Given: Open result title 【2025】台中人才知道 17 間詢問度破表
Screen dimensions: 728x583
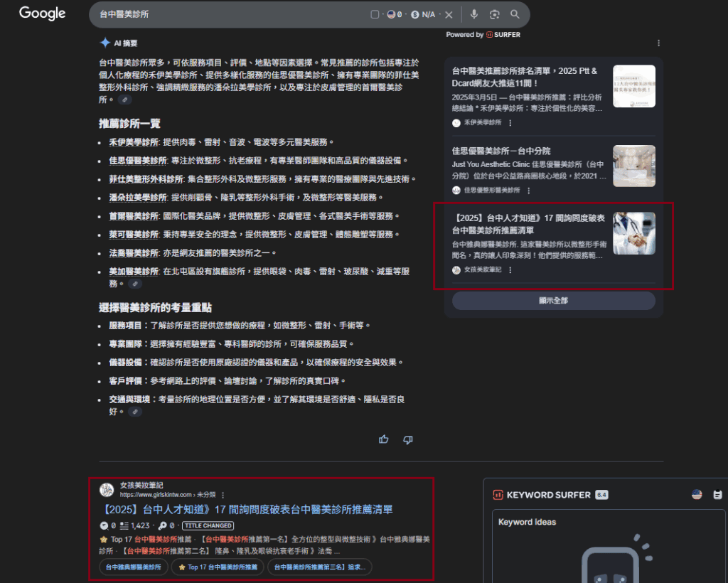Looking at the screenshot, I should click(x=247, y=510).
